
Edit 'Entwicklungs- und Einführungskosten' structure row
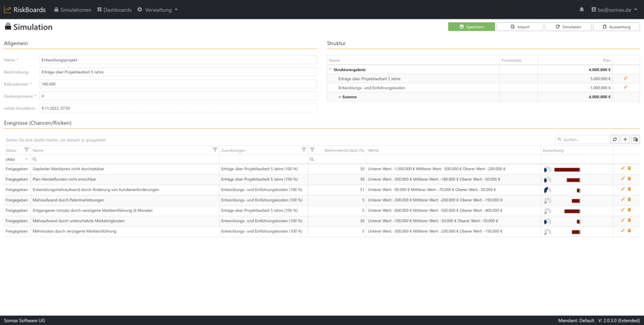[625, 87]
